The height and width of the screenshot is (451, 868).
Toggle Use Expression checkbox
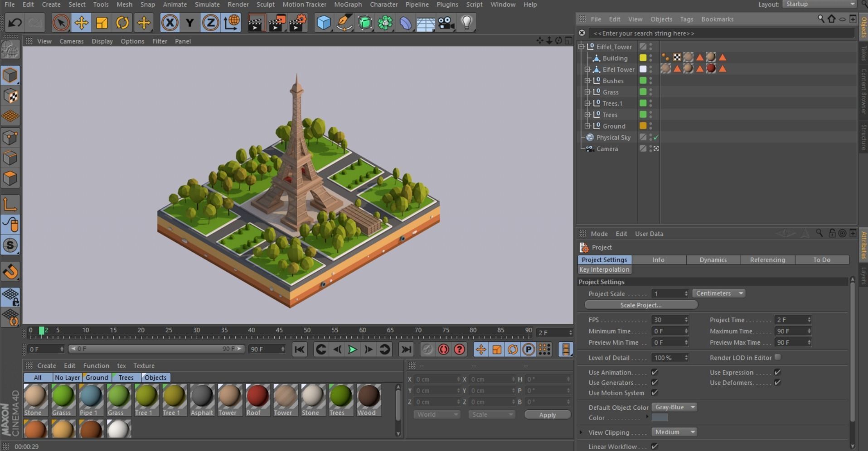[777, 372]
